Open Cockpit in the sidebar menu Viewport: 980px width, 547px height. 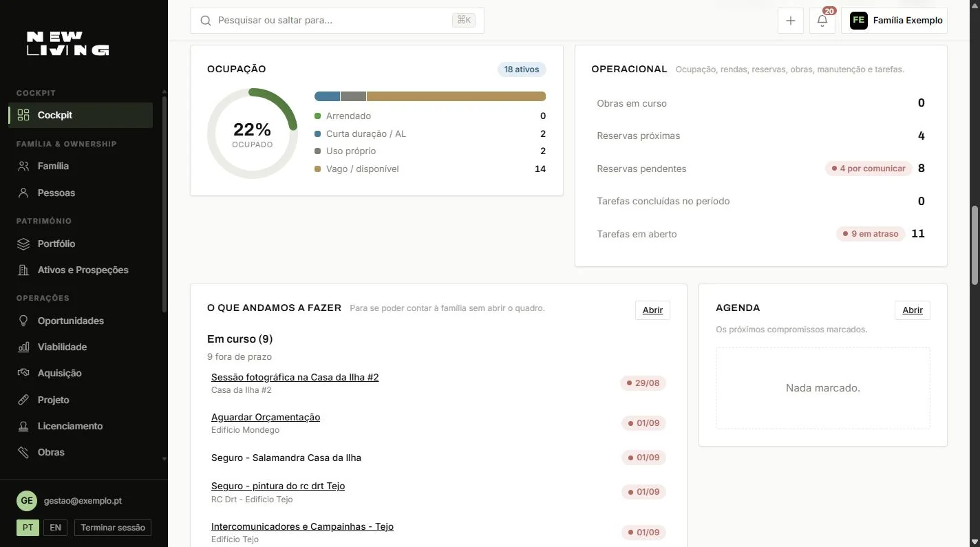(81, 115)
